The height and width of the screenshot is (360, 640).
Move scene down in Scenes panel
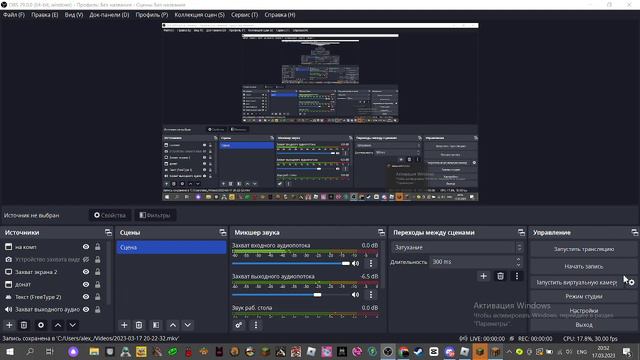(x=188, y=325)
